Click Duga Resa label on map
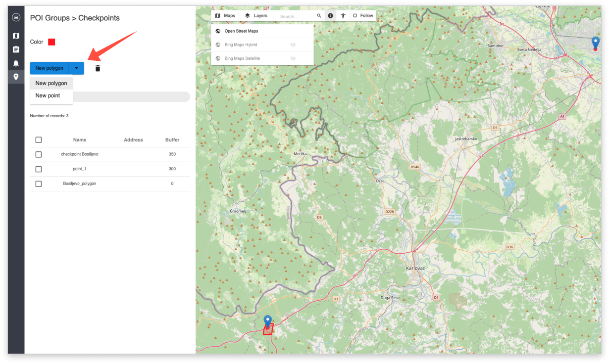609x364 pixels. [389, 298]
